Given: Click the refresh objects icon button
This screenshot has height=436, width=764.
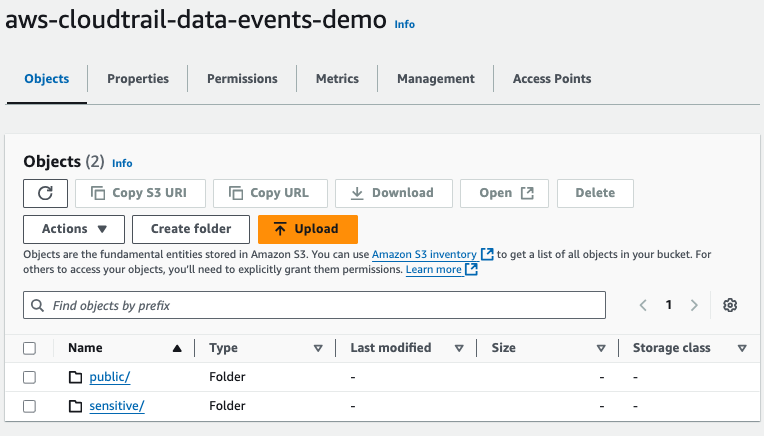Looking at the screenshot, I should coord(45,193).
